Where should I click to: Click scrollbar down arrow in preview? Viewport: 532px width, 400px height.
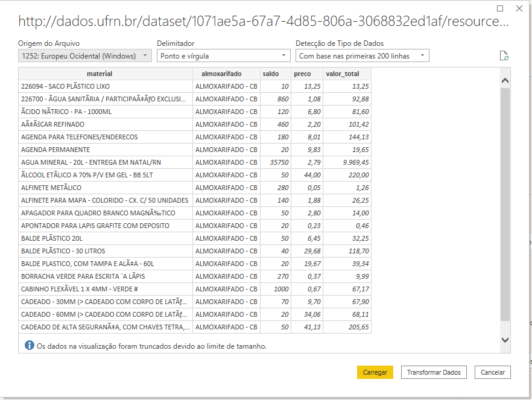505,340
